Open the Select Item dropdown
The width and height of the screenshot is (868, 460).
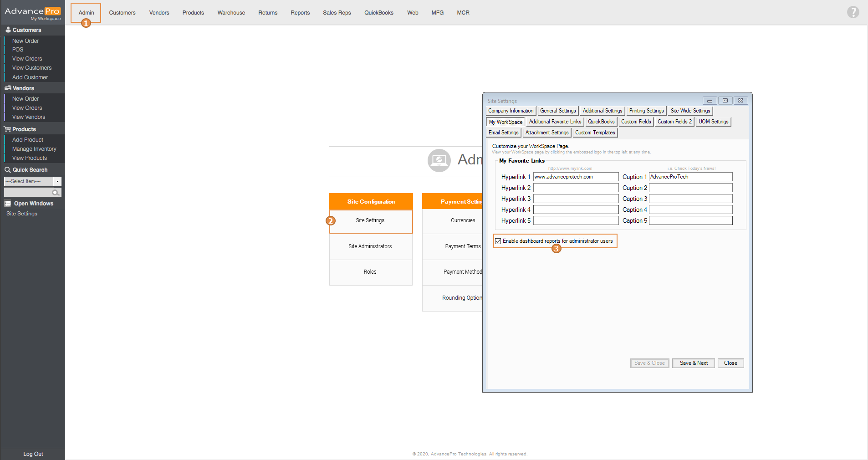pyautogui.click(x=57, y=181)
